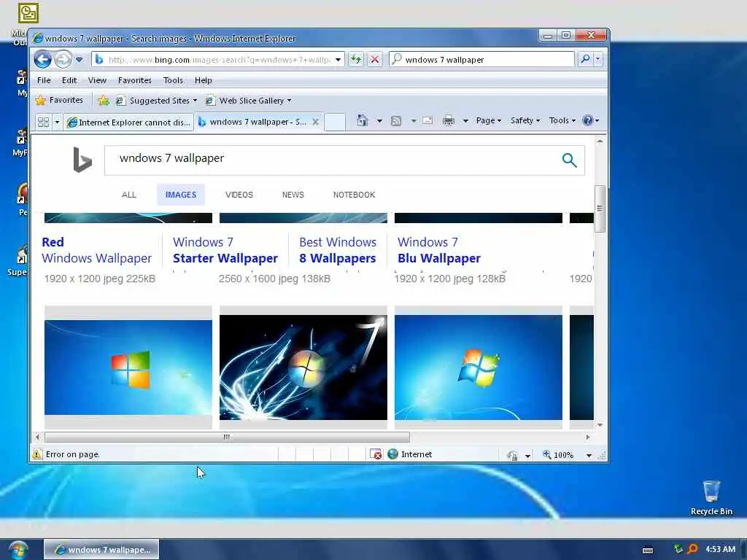Click the Error on page warning icon
The height and width of the screenshot is (560, 747).
(37, 454)
